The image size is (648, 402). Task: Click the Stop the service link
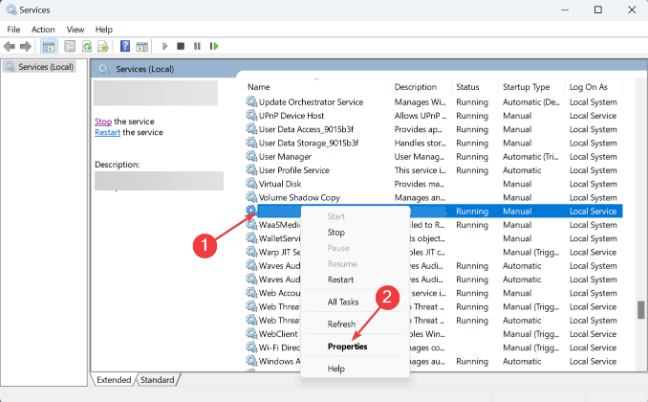click(x=102, y=121)
